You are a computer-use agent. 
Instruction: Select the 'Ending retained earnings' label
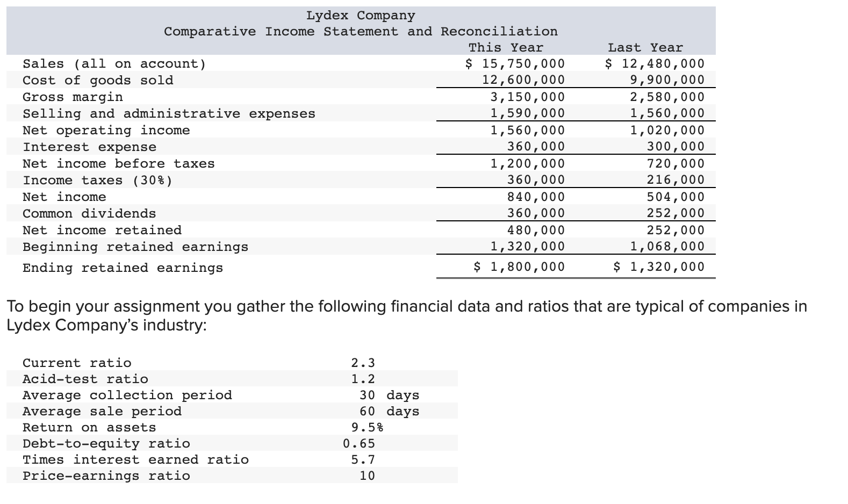pyautogui.click(x=123, y=268)
